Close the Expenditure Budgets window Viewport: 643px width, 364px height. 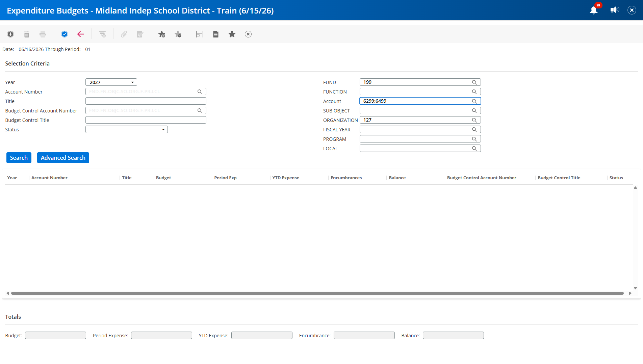point(632,10)
